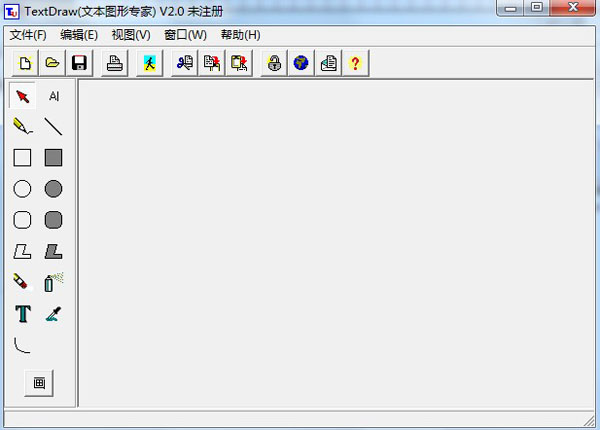This screenshot has width=600, height=430.
Task: Click the New document toolbar icon
Action: point(25,63)
